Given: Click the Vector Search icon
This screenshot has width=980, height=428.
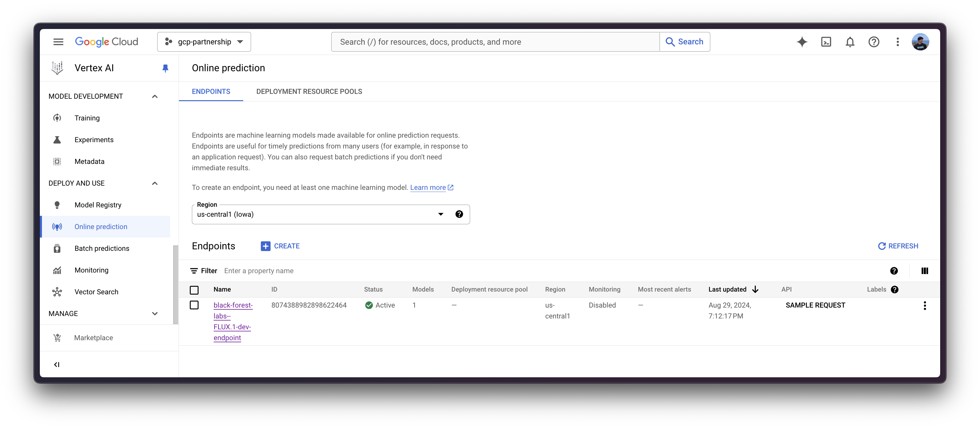Looking at the screenshot, I should (x=57, y=291).
